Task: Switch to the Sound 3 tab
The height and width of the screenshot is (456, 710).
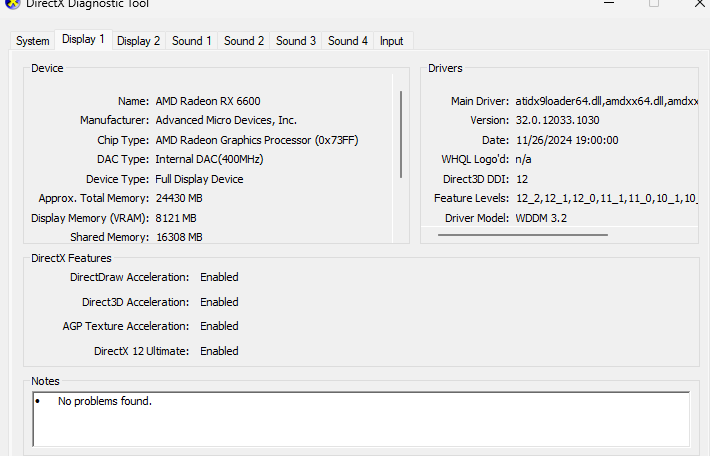Action: (296, 41)
